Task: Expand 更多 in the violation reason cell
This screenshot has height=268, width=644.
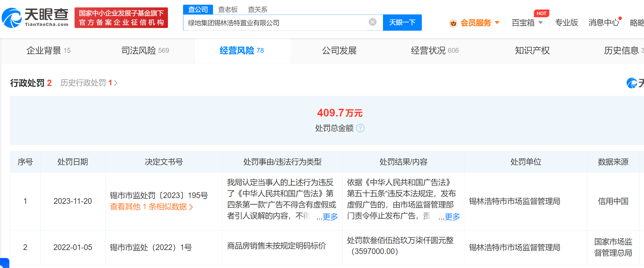Action: (x=330, y=217)
